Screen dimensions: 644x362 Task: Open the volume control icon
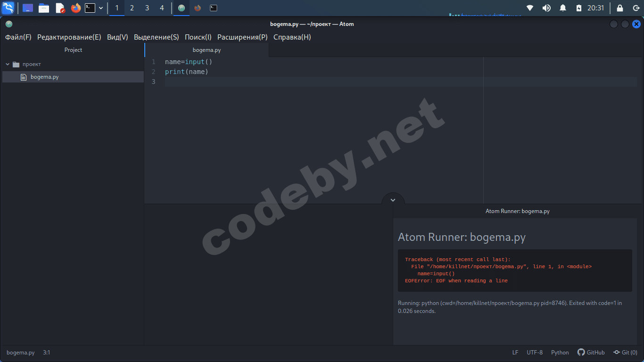[546, 8]
